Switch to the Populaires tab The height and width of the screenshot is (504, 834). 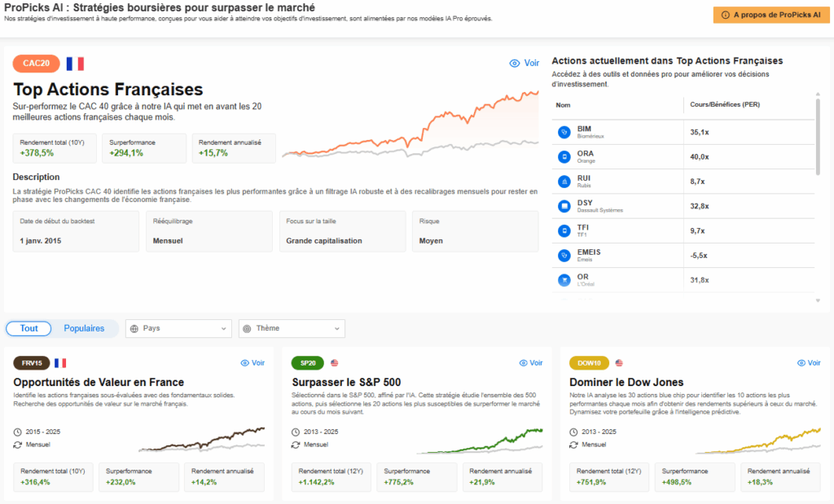coord(84,328)
